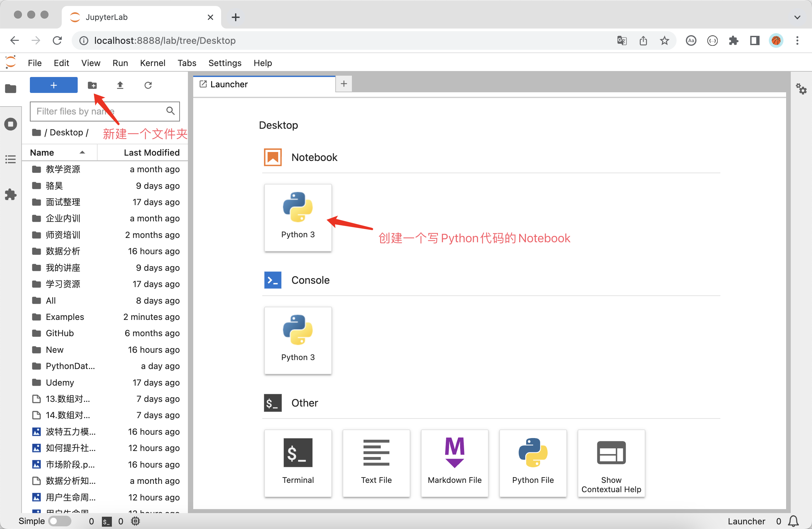Screen dimensions: 812x529
Task: Open the Desktop breadcrumb link
Action: 66,132
